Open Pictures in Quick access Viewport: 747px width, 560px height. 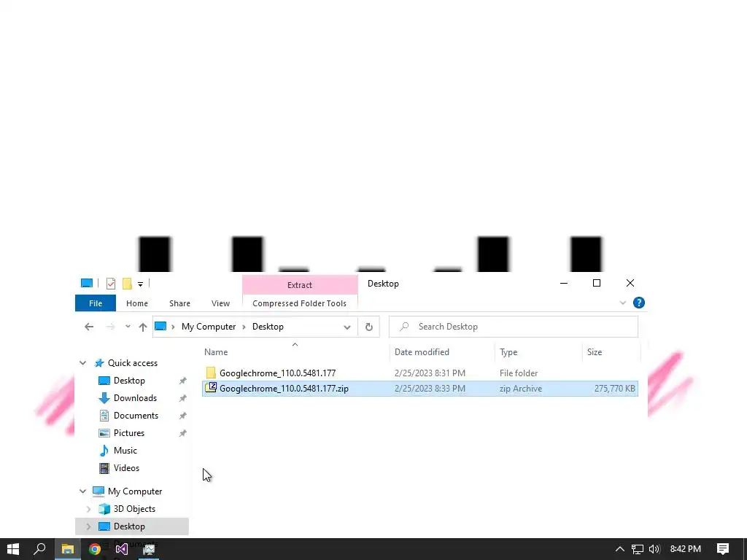coord(129,433)
